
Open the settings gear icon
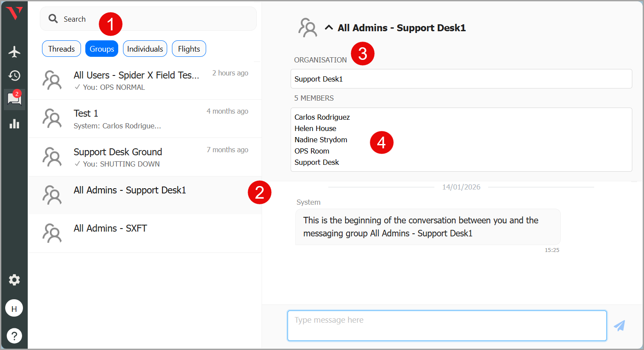point(14,280)
